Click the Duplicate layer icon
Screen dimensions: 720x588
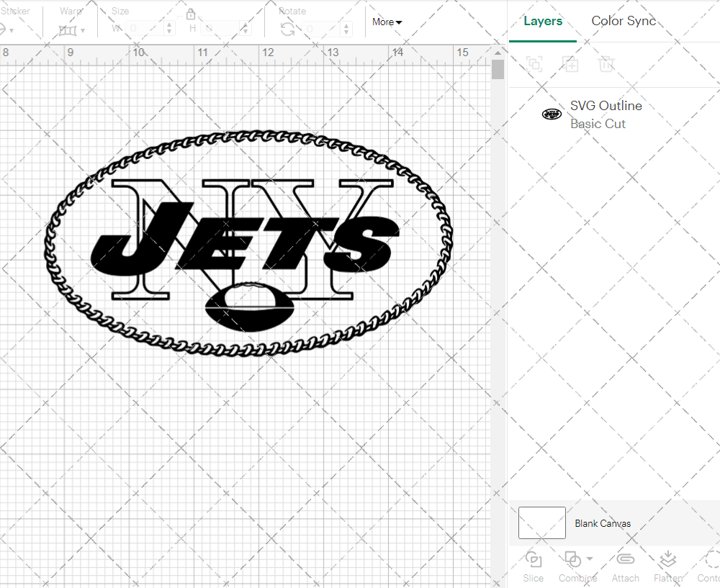point(571,64)
